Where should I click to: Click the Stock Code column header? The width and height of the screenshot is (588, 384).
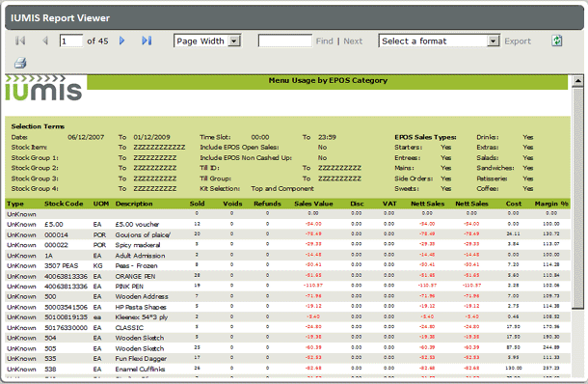pyautogui.click(x=64, y=204)
